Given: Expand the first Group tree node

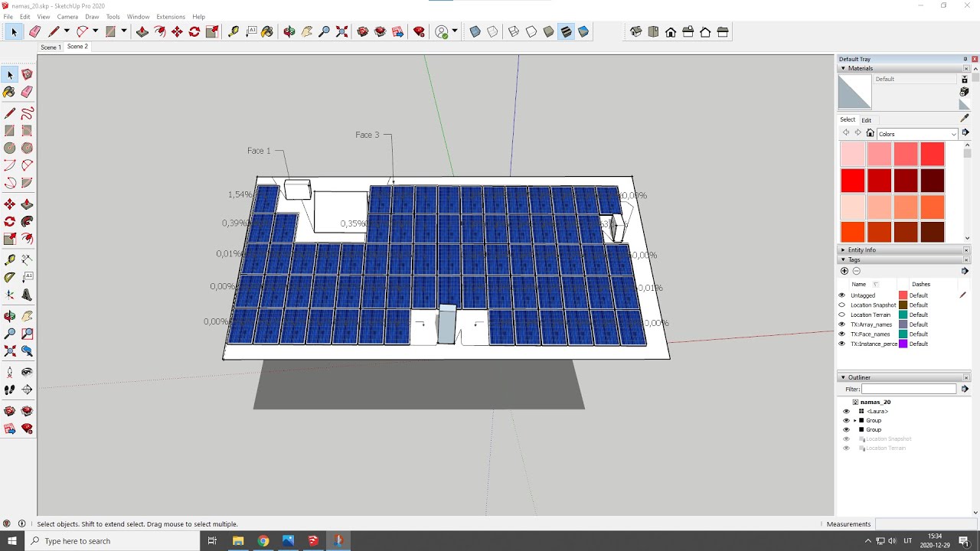Looking at the screenshot, I should point(855,420).
